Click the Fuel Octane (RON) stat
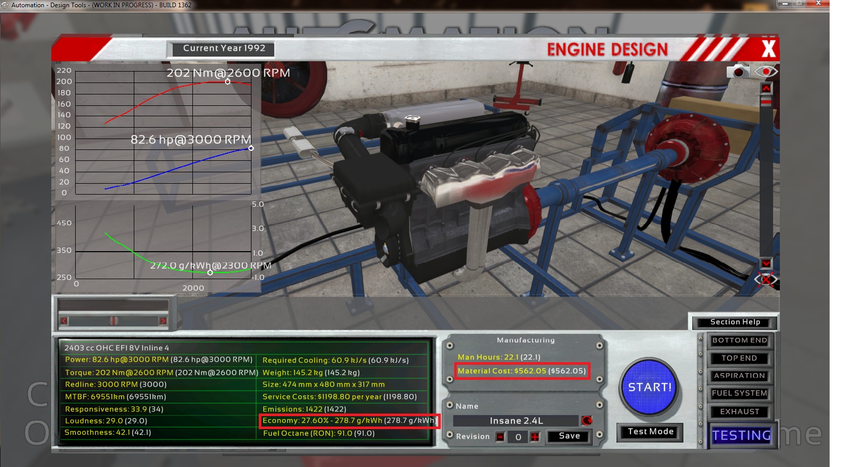The width and height of the screenshot is (868, 467). click(x=318, y=433)
